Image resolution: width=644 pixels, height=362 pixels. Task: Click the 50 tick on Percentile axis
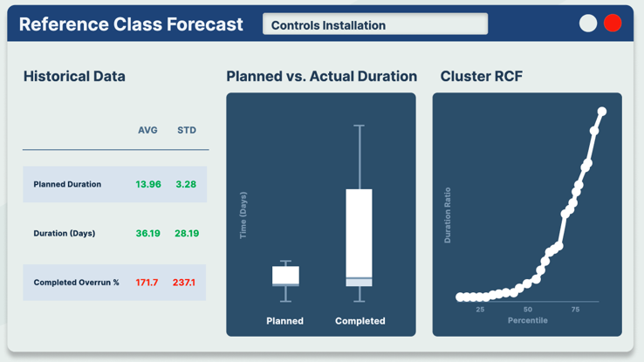pos(528,310)
